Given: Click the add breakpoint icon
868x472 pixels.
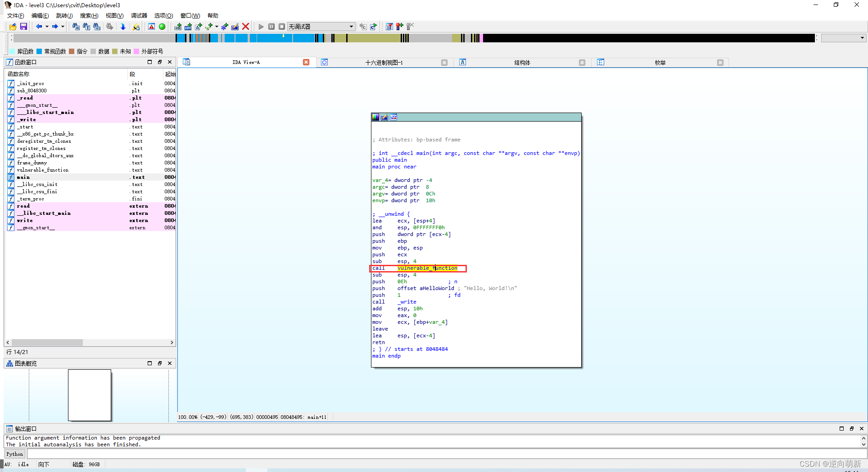Looking at the screenshot, I should 400,27.
